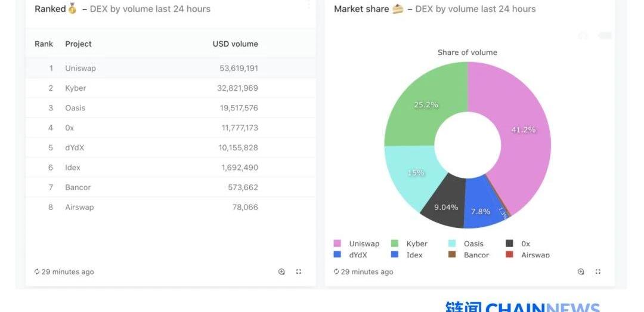
Task: Sort table by USD volume header
Action: (x=236, y=44)
